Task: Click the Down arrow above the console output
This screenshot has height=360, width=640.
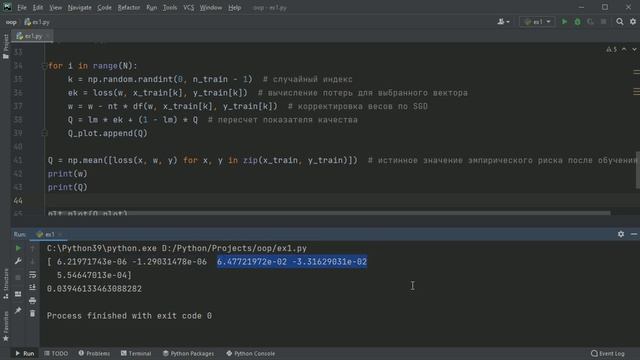Action: 33,261
